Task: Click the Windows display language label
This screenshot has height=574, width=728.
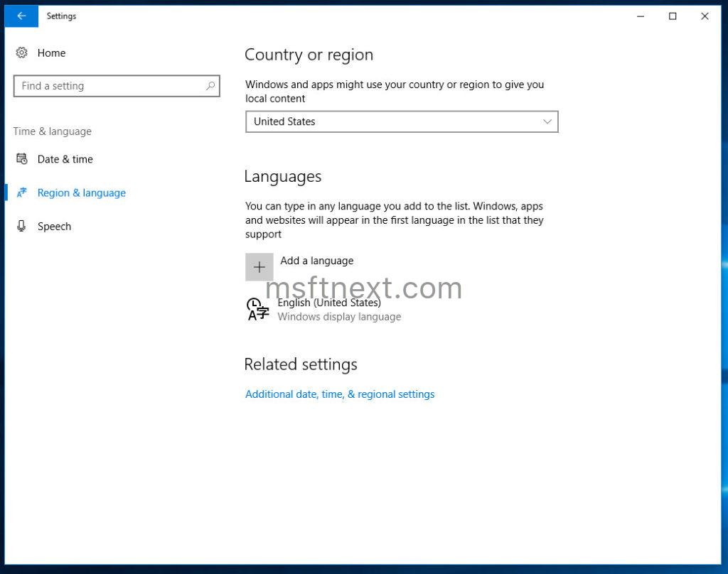Action: (339, 317)
